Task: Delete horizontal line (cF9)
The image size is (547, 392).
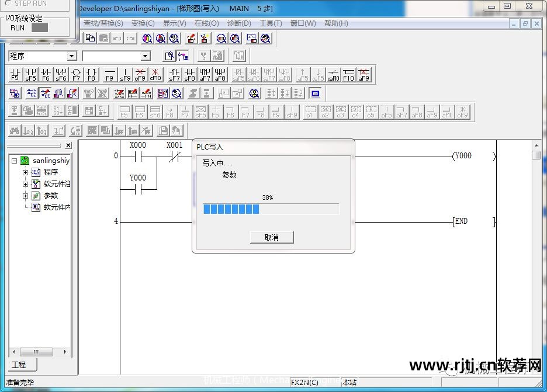Action: (140, 75)
